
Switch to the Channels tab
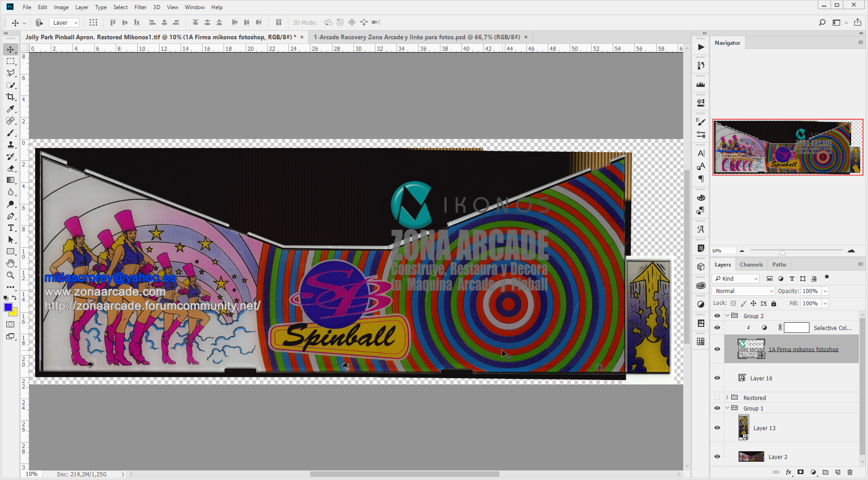point(751,264)
